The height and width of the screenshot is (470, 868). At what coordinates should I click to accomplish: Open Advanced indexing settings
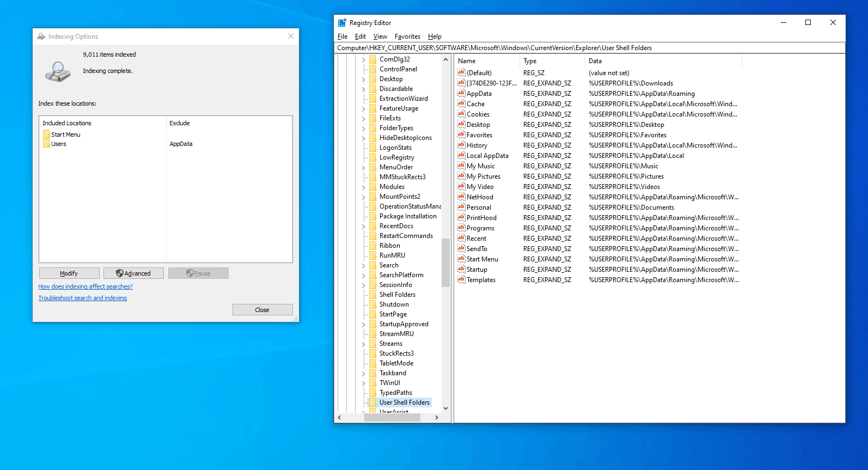(133, 273)
